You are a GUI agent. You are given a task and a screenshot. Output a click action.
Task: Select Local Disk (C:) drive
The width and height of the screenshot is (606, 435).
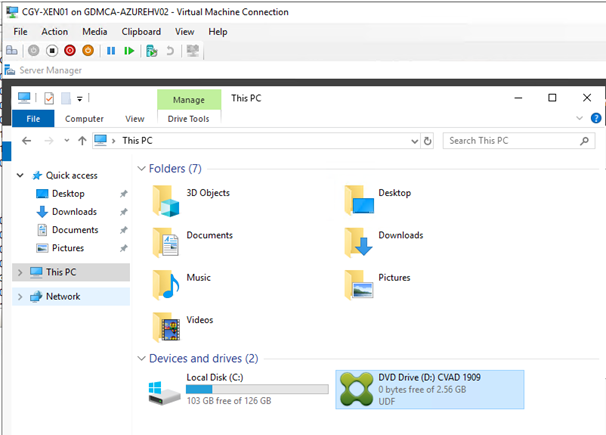pyautogui.click(x=238, y=389)
